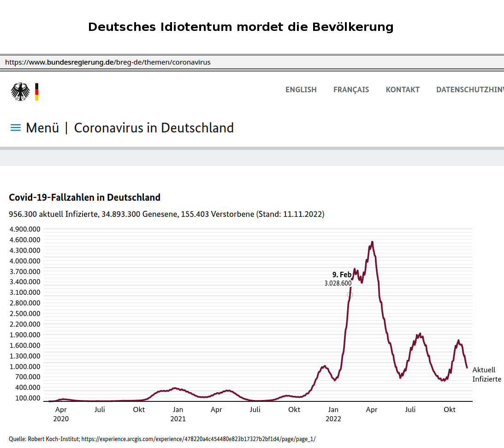Click the Jan 2021 x-axis label
The image size is (504, 448).
(x=178, y=414)
